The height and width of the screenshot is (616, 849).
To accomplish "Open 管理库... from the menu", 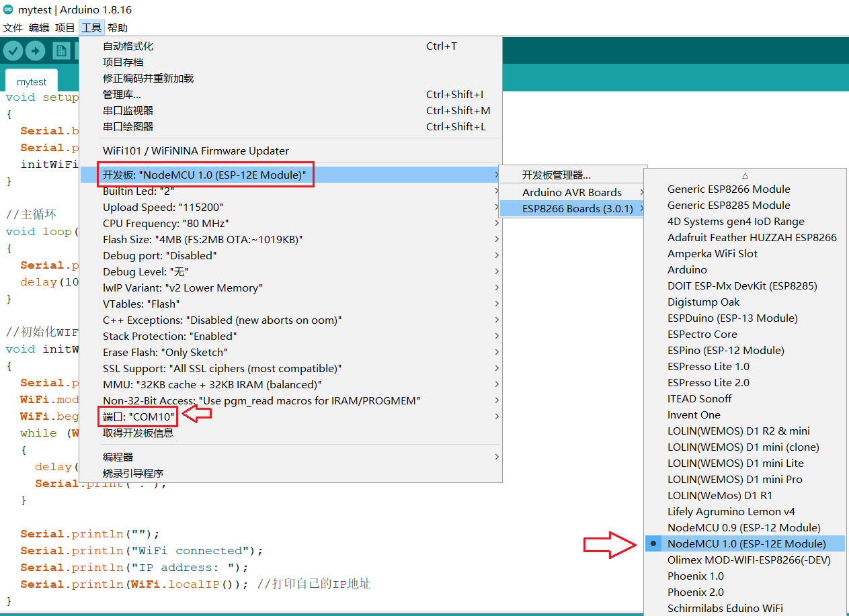I will (290, 95).
